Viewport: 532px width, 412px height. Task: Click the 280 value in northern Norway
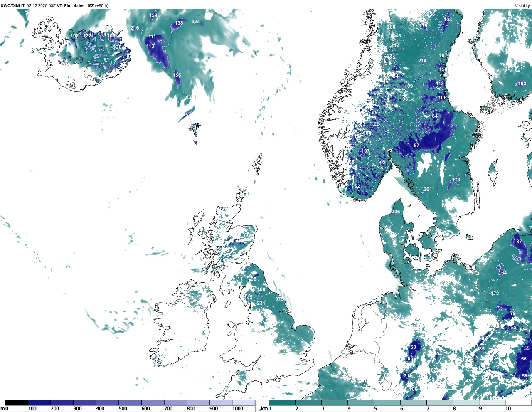(x=392, y=27)
